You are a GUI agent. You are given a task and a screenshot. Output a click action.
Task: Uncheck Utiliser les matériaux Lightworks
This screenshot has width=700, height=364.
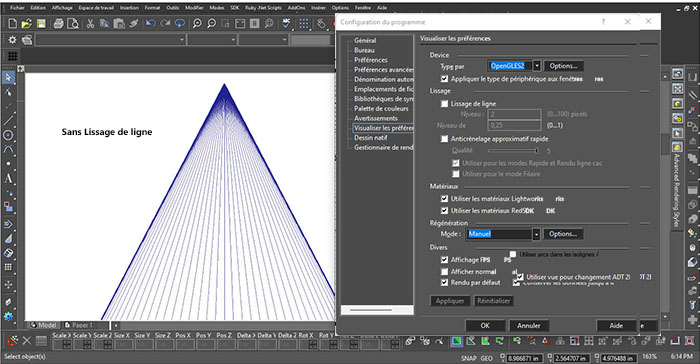point(444,199)
